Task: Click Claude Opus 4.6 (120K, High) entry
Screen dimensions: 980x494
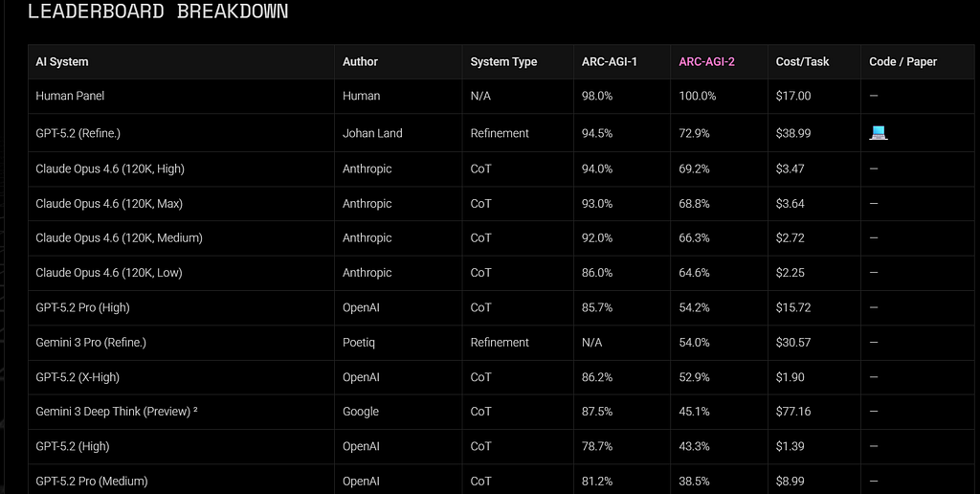Action: point(110,168)
